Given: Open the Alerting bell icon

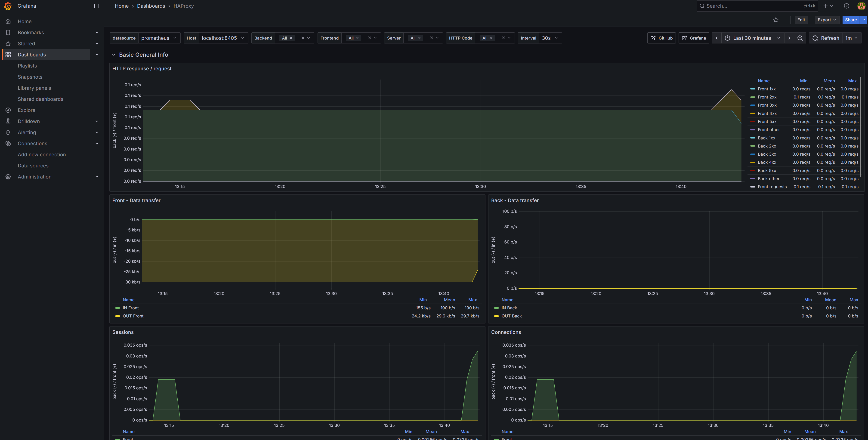Looking at the screenshot, I should pos(8,132).
